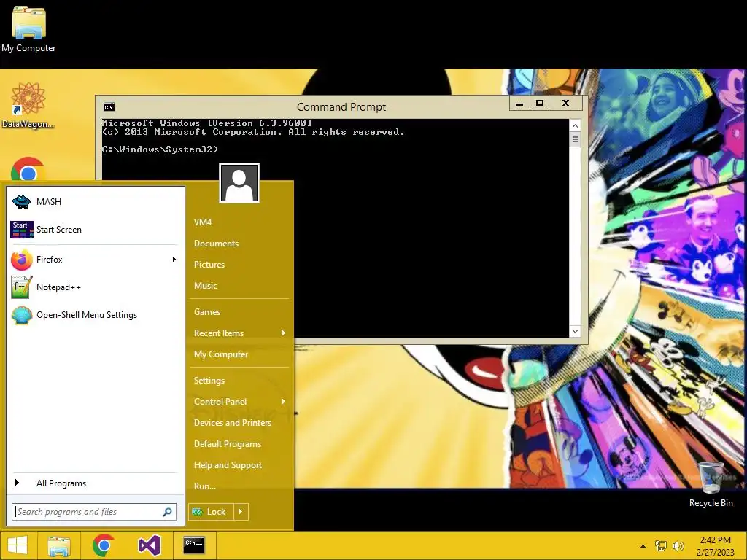Click the volume speaker tray icon
The image size is (747, 560).
(x=678, y=546)
